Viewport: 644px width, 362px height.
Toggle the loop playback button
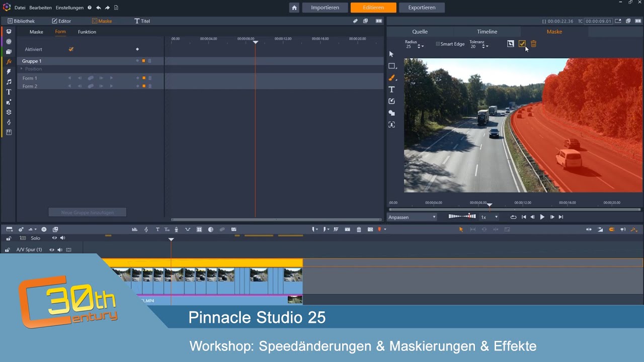[x=513, y=217]
